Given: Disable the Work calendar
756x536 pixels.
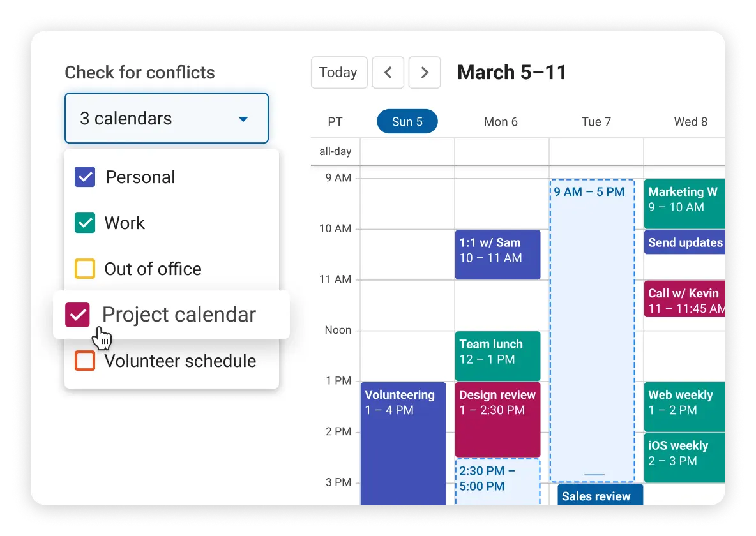Looking at the screenshot, I should 84,223.
